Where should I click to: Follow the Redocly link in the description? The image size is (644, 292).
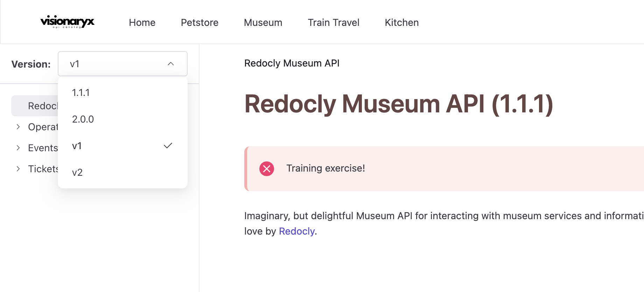296,231
